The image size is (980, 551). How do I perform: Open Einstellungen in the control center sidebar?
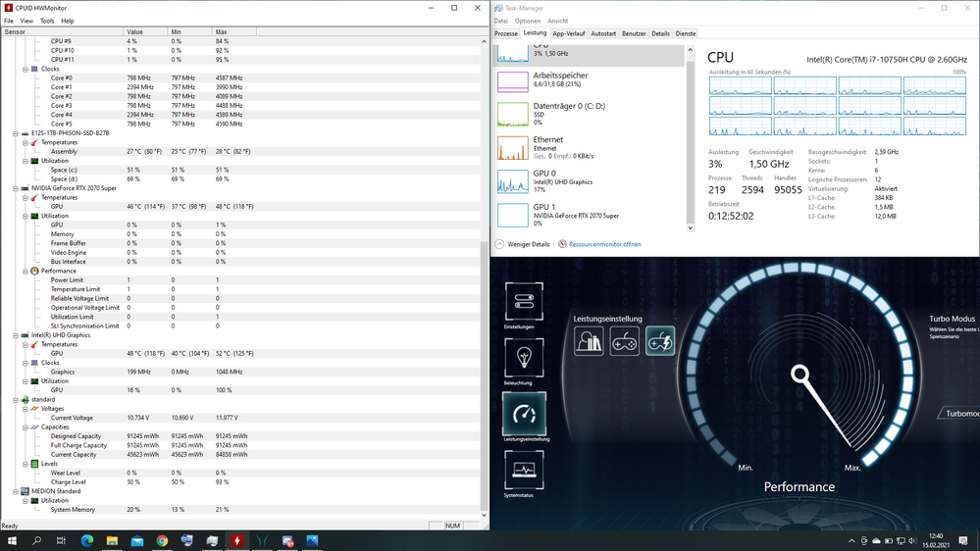[524, 303]
